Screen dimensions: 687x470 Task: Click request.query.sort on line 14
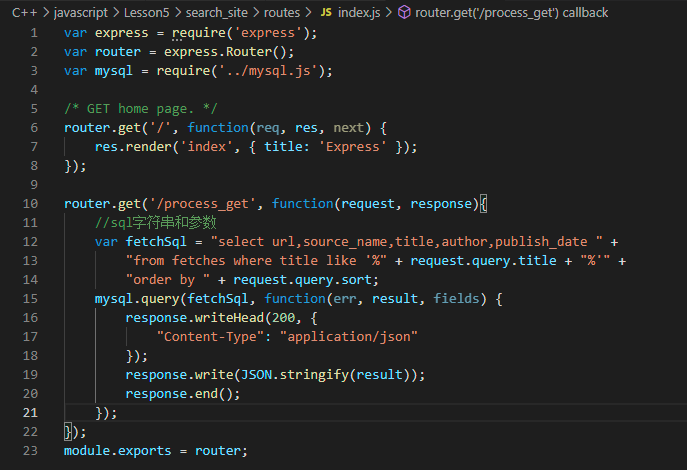[302, 279]
